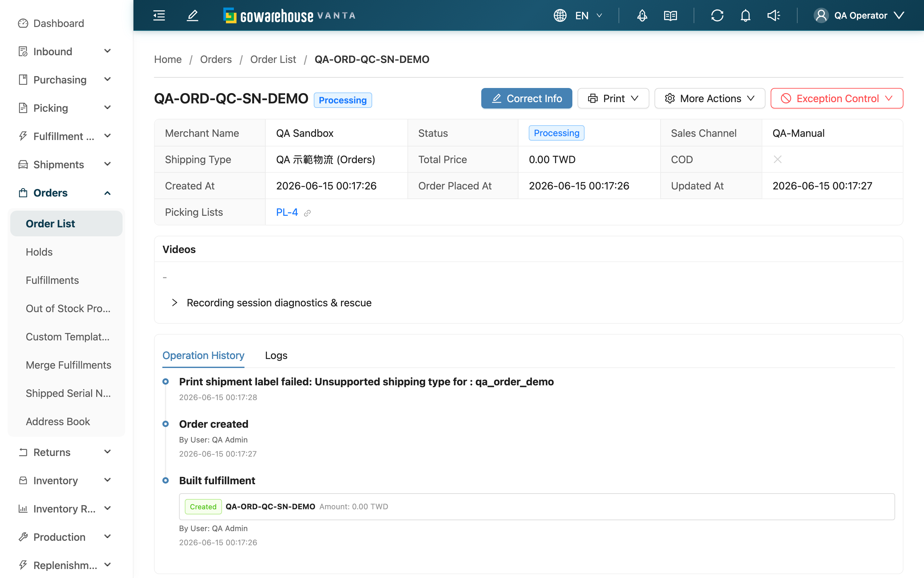Open Address Book menu item

(66, 421)
